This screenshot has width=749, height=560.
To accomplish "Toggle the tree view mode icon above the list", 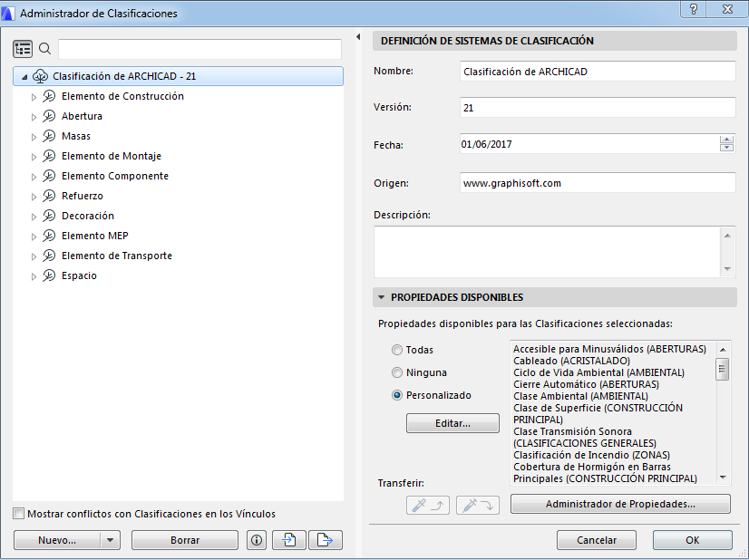I will [23, 48].
